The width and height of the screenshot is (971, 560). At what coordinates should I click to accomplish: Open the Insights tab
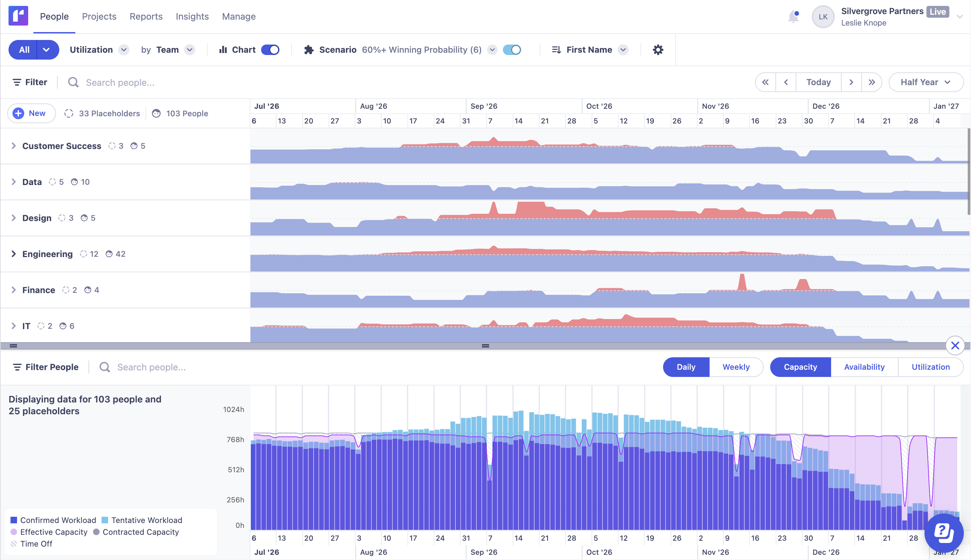(x=192, y=17)
